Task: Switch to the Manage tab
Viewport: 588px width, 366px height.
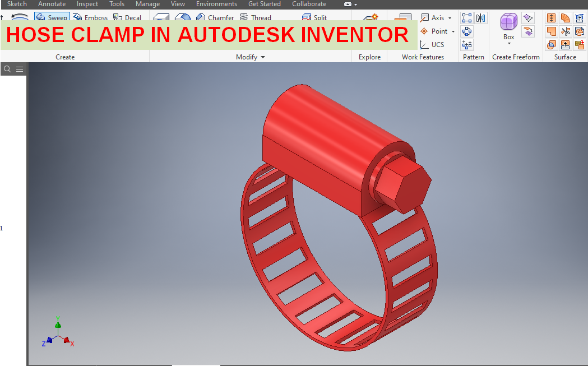Action: click(x=147, y=4)
